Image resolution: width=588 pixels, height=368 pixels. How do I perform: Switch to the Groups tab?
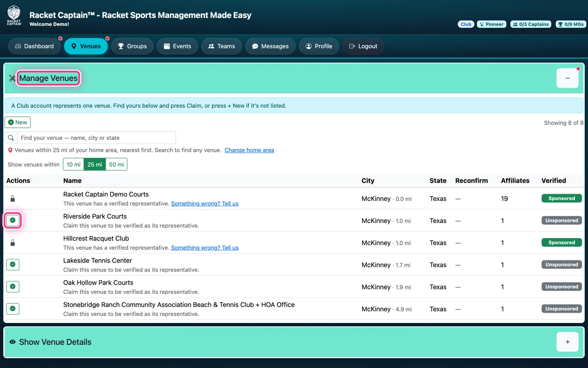coord(132,46)
